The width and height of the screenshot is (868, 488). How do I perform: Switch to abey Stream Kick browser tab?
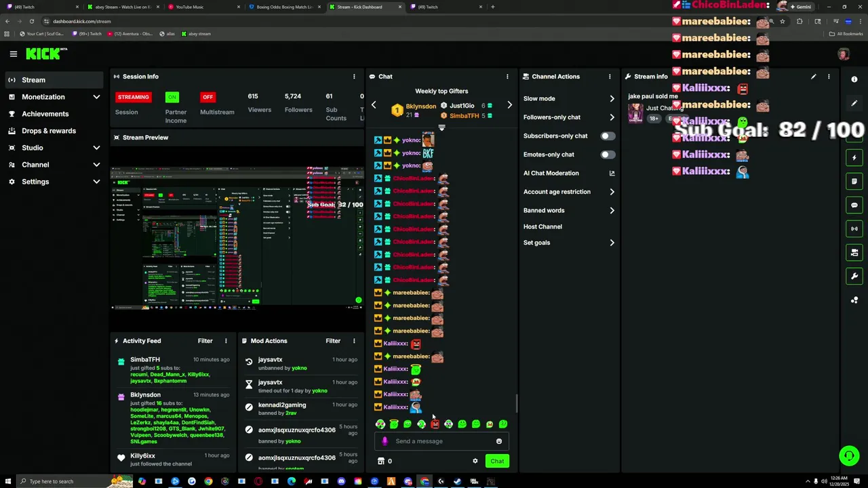tap(123, 7)
